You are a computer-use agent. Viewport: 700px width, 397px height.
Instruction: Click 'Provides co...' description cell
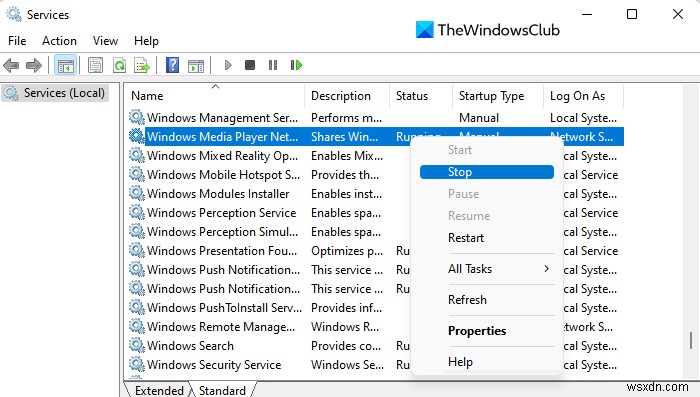point(346,346)
